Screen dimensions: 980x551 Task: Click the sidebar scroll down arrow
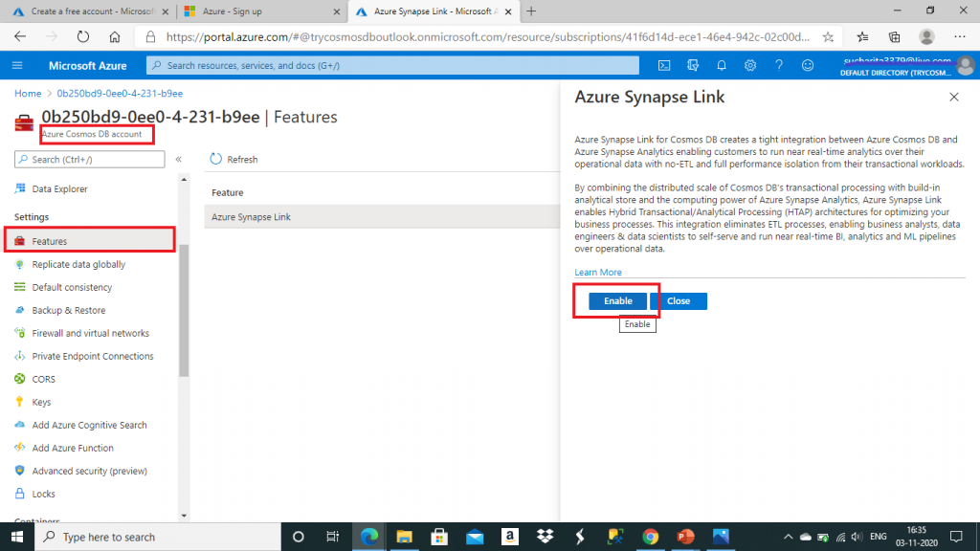click(x=184, y=516)
